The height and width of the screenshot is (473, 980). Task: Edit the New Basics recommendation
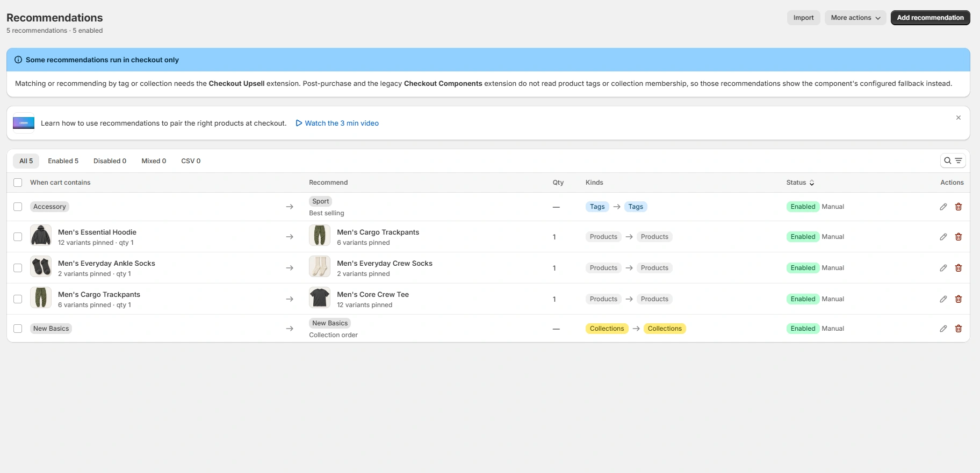coord(943,329)
